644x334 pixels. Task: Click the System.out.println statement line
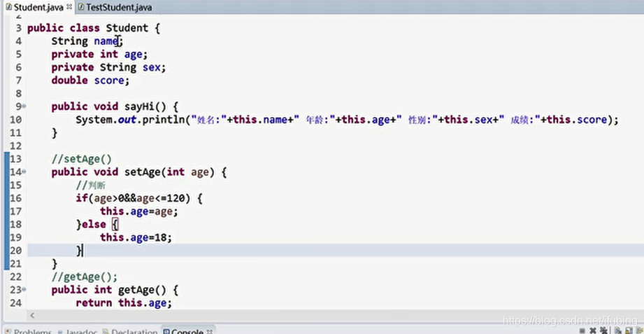[347, 120]
